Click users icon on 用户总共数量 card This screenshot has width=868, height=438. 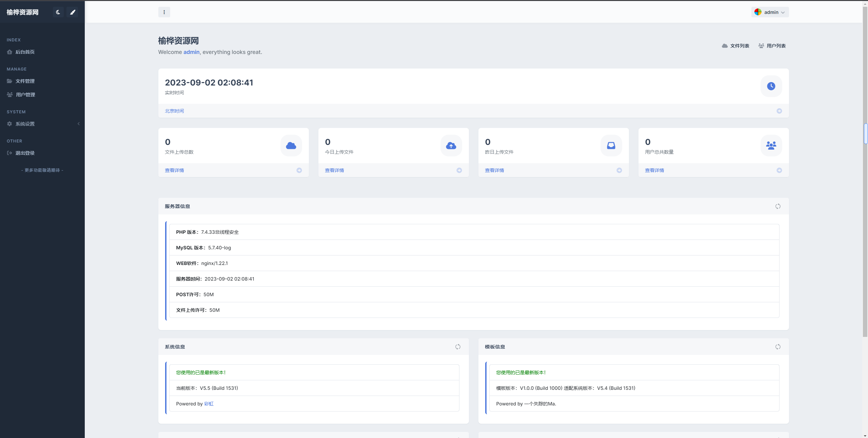(x=771, y=146)
